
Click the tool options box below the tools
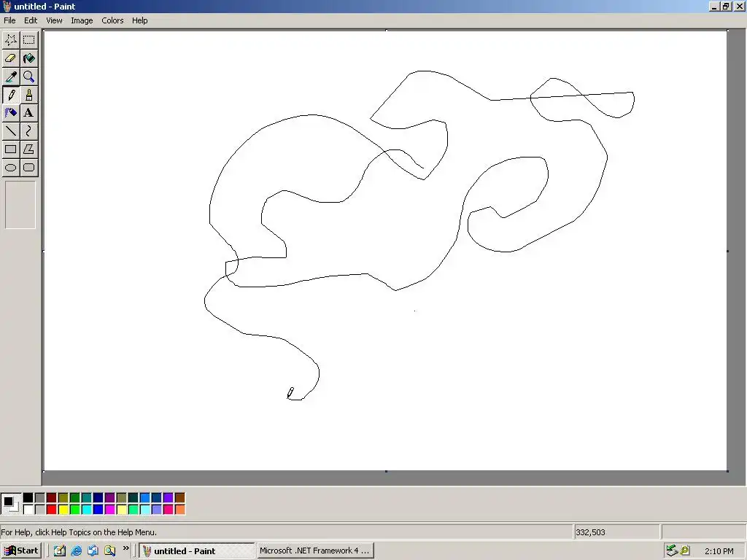tap(20, 205)
